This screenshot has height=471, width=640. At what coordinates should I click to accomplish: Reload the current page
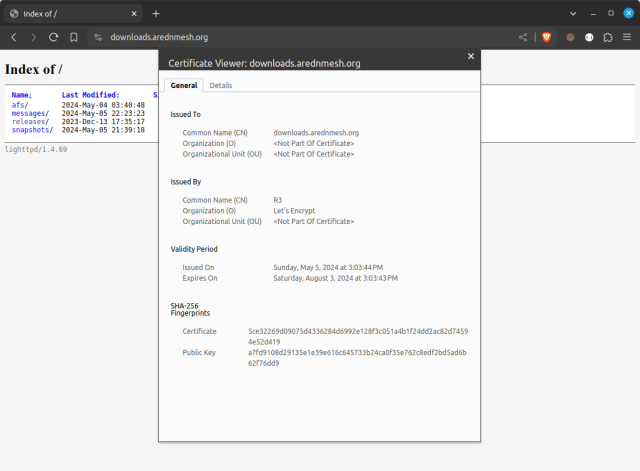click(x=53, y=37)
